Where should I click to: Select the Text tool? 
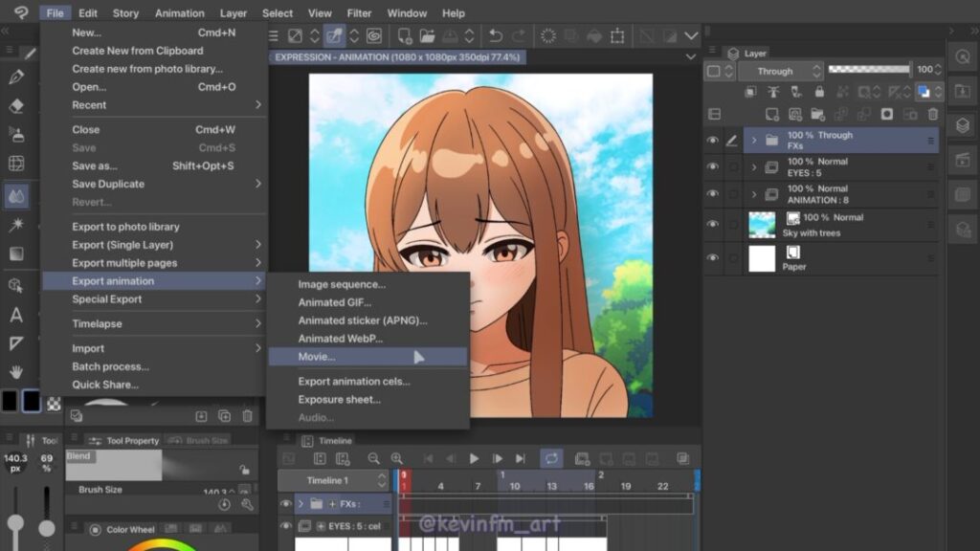[16, 315]
